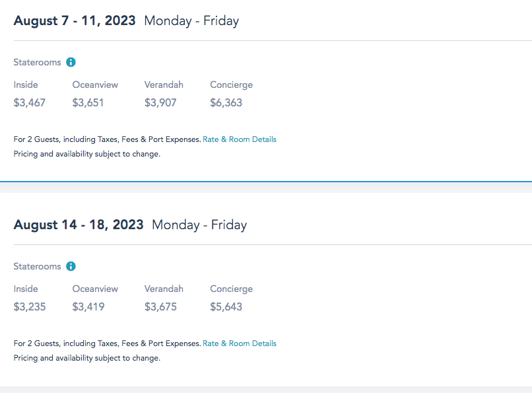Click the Staterooms info icon for August 14-18

[x=71, y=266]
